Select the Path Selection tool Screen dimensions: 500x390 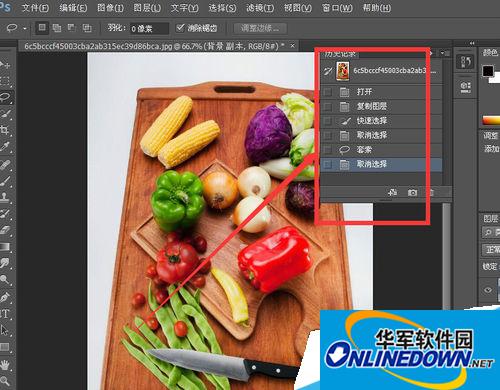[x=5, y=330]
